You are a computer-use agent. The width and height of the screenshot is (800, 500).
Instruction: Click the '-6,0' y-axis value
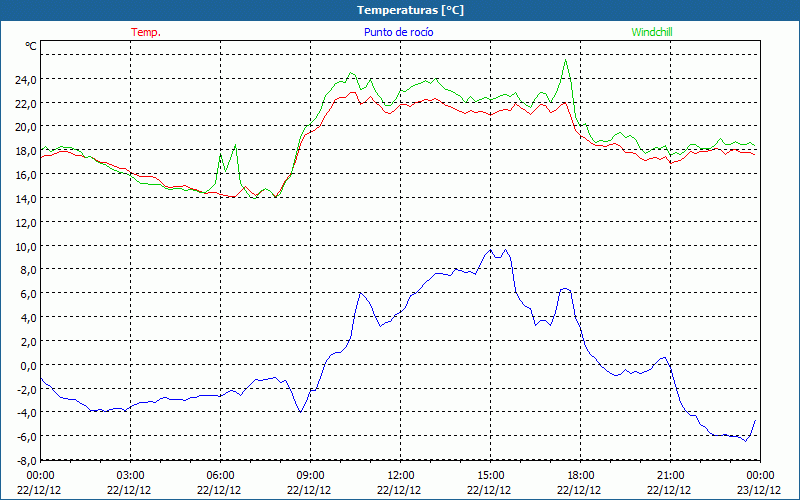[27, 437]
